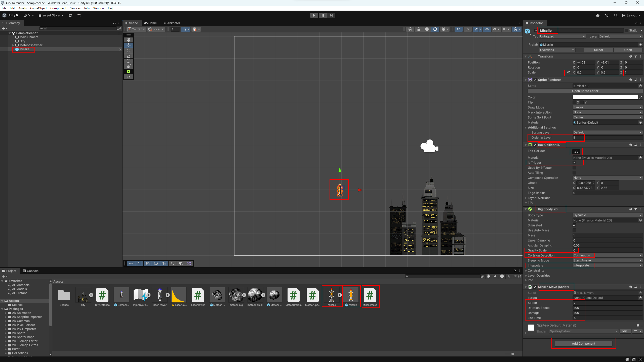Open the Collision Detection dropdown
This screenshot has width=644, height=362.
coord(607,255)
